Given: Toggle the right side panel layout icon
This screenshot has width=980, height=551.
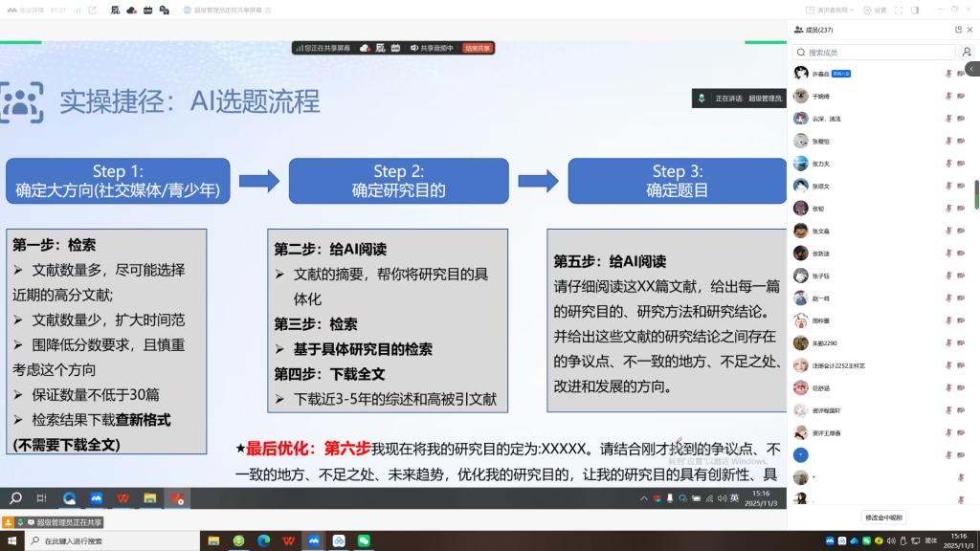Looking at the screenshot, I should coord(915,10).
